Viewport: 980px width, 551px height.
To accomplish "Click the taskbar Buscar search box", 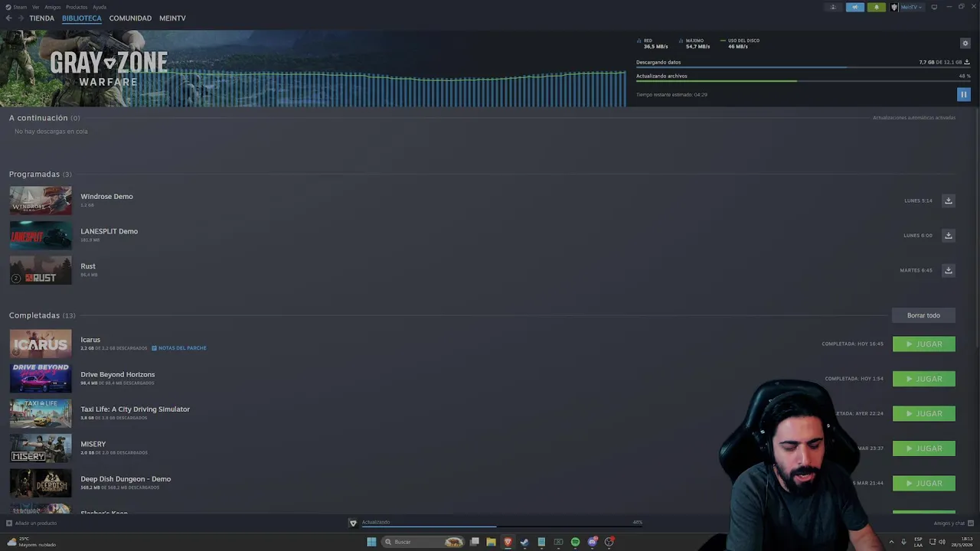I will [423, 542].
